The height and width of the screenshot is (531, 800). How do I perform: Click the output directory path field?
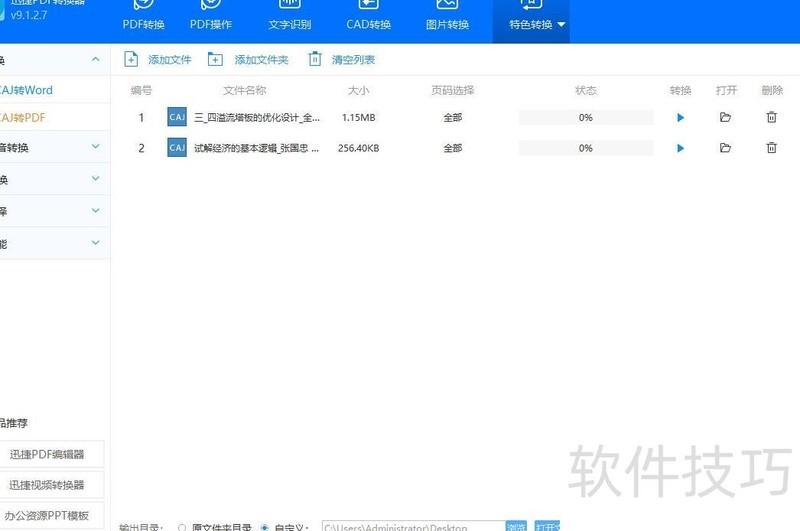point(413,526)
